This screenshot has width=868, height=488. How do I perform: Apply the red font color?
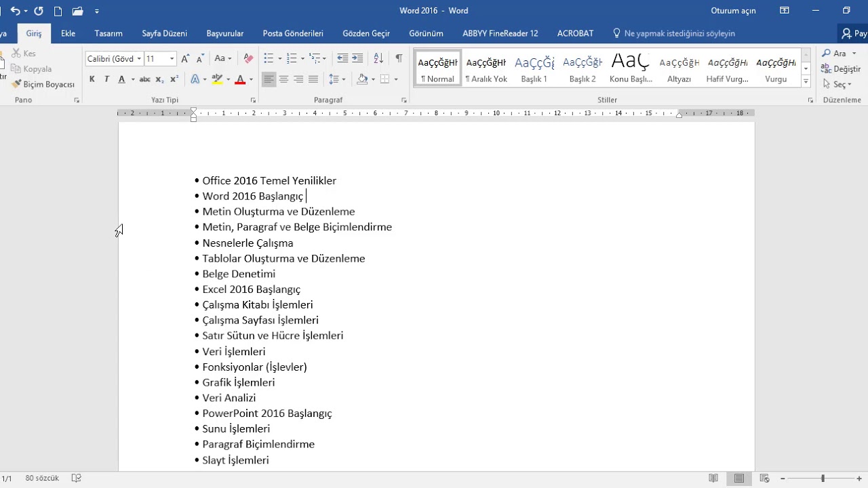[x=239, y=79]
